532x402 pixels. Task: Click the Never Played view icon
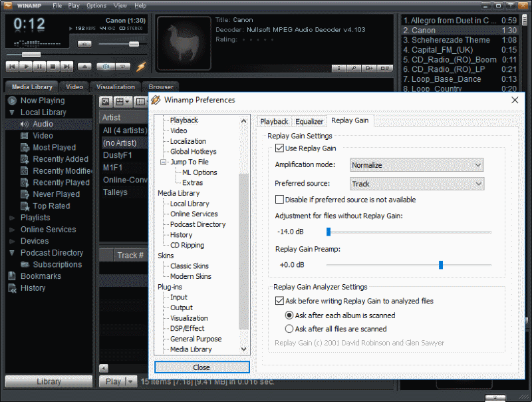[x=25, y=194]
